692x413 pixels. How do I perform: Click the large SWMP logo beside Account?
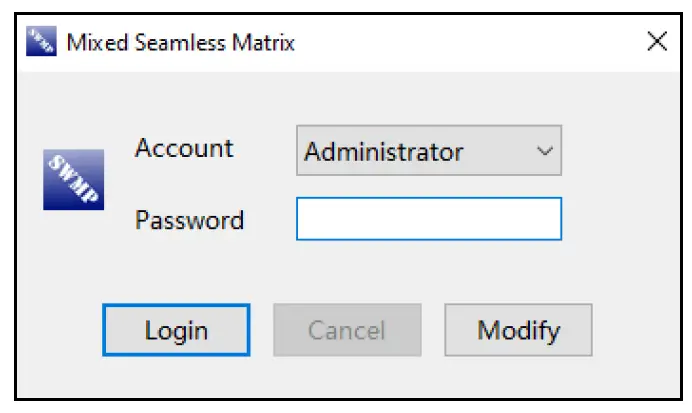tap(73, 180)
